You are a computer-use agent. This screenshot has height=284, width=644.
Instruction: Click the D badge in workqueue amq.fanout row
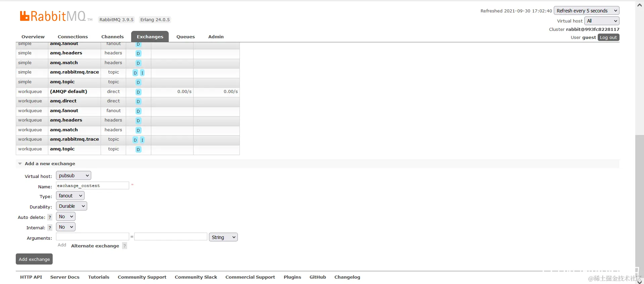138,111
